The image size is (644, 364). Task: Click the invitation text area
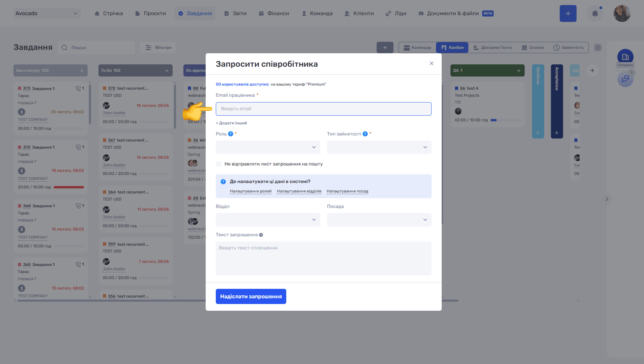coord(323,259)
